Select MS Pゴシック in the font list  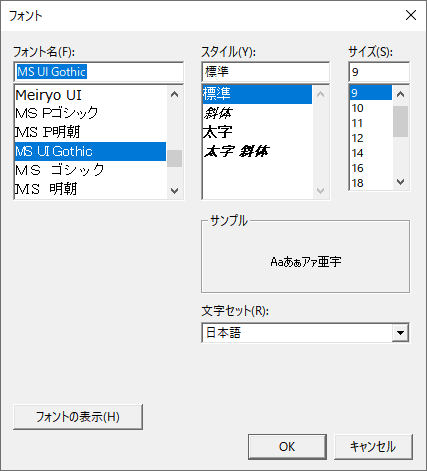tap(90, 113)
